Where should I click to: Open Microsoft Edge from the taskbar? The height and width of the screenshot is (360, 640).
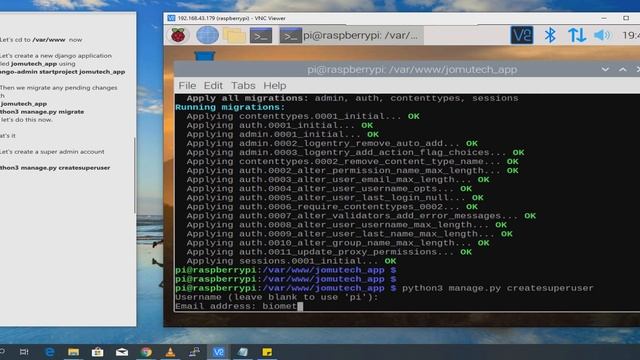[x=49, y=352]
